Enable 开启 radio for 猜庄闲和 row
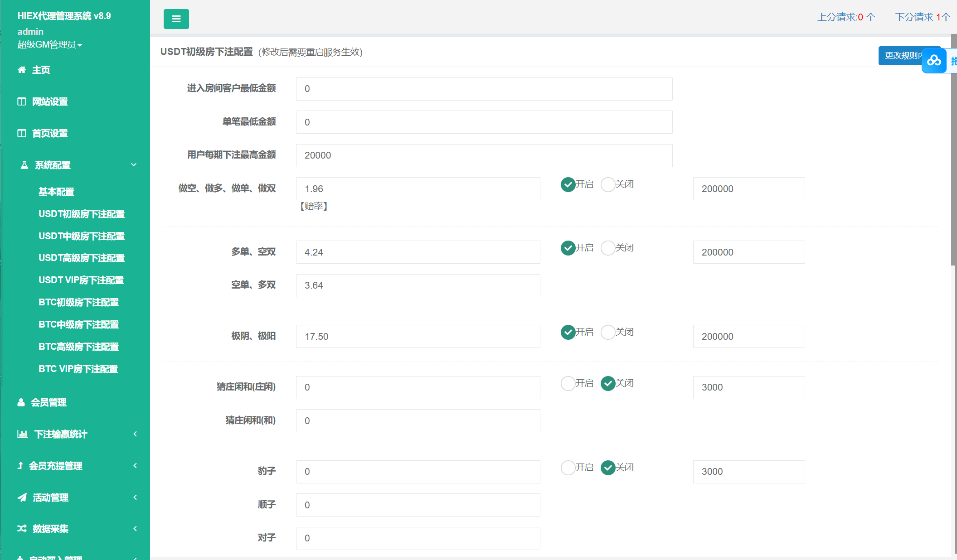The image size is (957, 560). coord(568,383)
